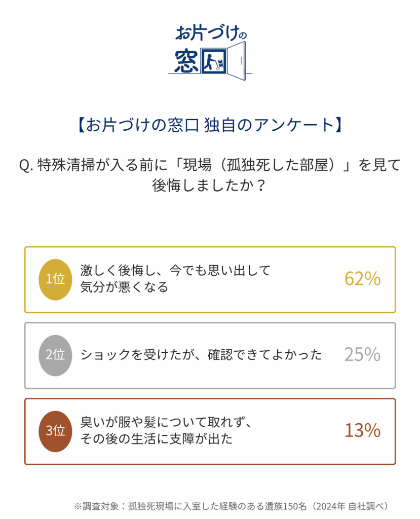
Task: Click the その後の生活に支障が出た line
Action: [x=157, y=439]
